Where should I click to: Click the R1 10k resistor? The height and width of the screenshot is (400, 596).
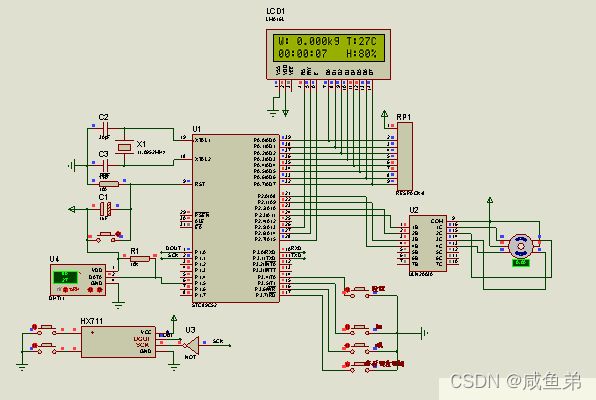click(x=139, y=259)
